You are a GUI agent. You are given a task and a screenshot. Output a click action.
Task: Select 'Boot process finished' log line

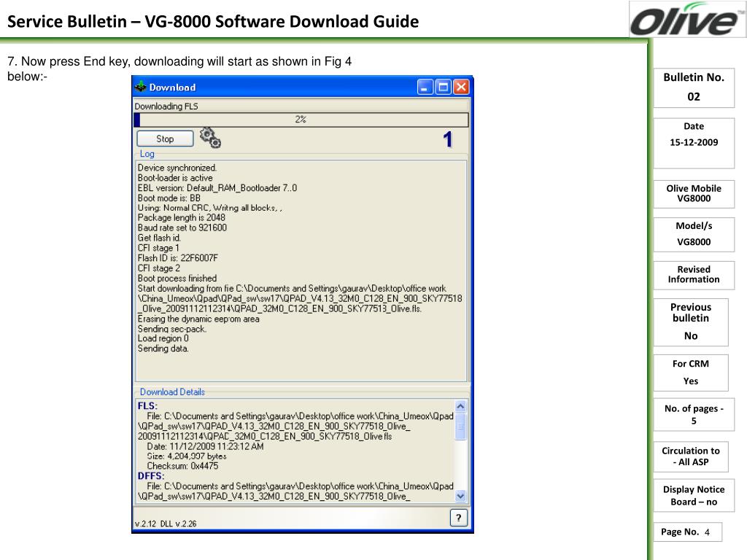[177, 278]
